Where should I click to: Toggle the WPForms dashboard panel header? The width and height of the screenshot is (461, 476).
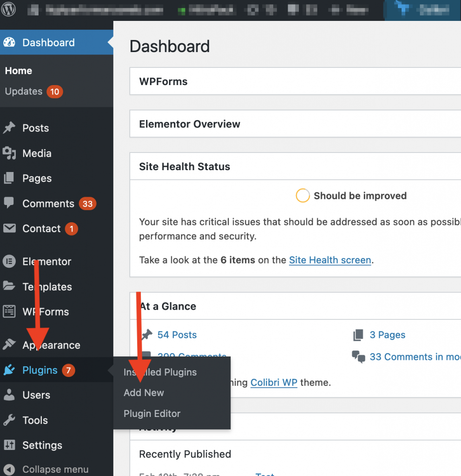click(295, 81)
